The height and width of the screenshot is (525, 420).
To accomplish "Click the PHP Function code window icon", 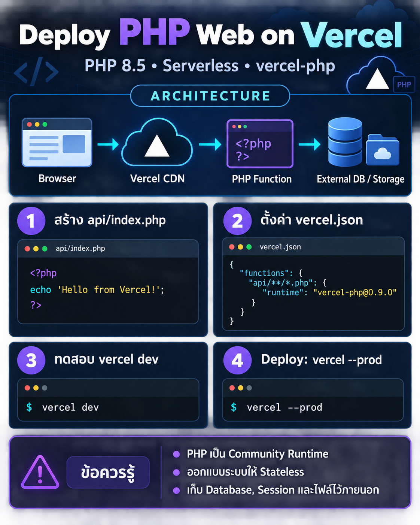I will click(x=260, y=143).
